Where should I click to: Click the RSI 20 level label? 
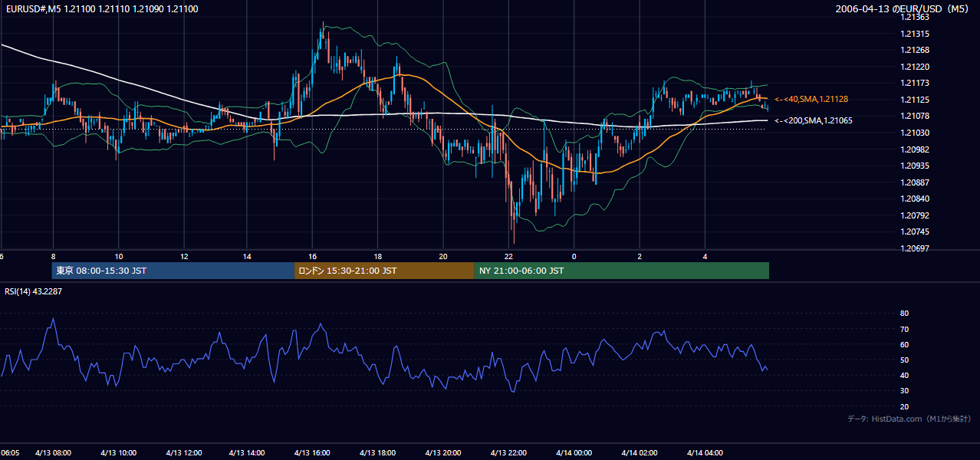[905, 406]
